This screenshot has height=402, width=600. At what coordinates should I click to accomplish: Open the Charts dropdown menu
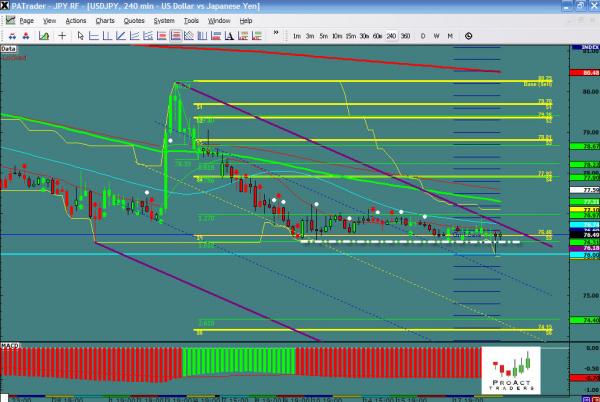pyautogui.click(x=105, y=20)
